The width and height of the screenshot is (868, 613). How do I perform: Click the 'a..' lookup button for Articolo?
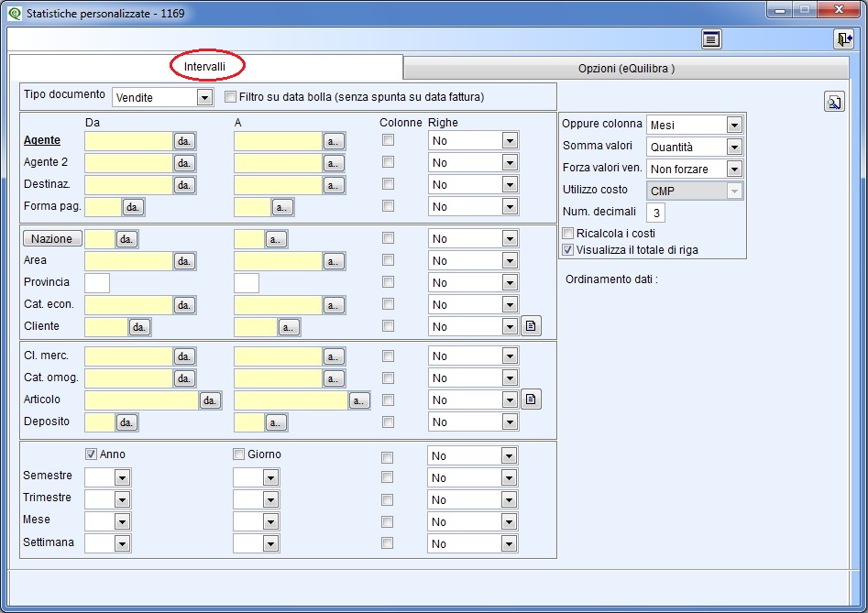point(358,400)
